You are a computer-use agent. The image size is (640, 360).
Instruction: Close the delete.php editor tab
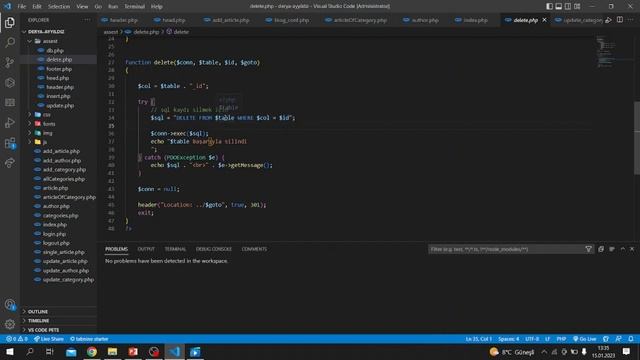544,20
